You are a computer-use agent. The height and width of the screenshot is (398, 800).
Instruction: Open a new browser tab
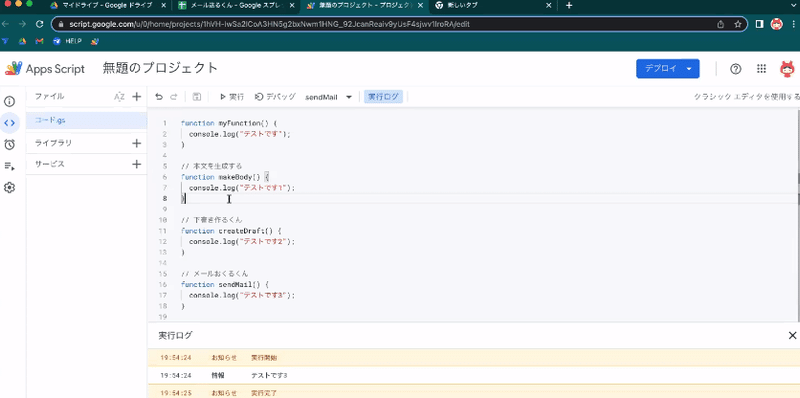tap(569, 6)
